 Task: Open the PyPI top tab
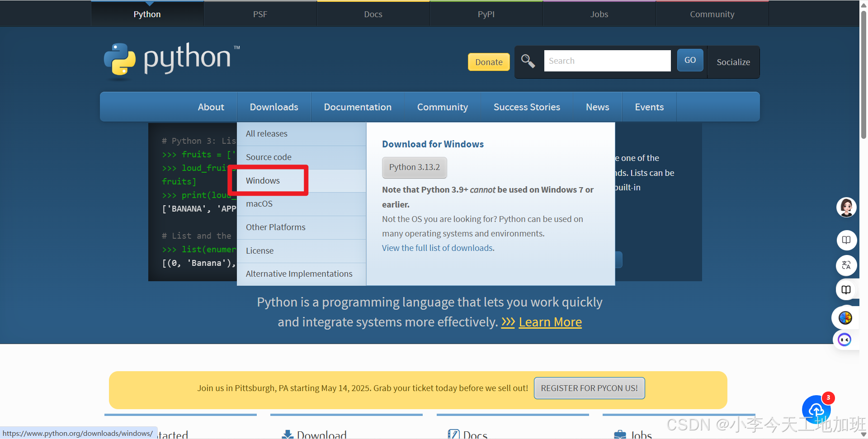486,14
